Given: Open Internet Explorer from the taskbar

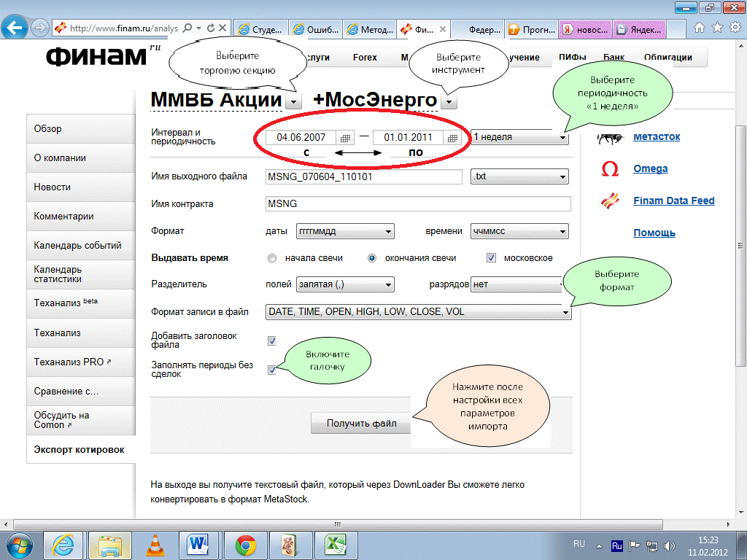Looking at the screenshot, I should click(63, 545).
